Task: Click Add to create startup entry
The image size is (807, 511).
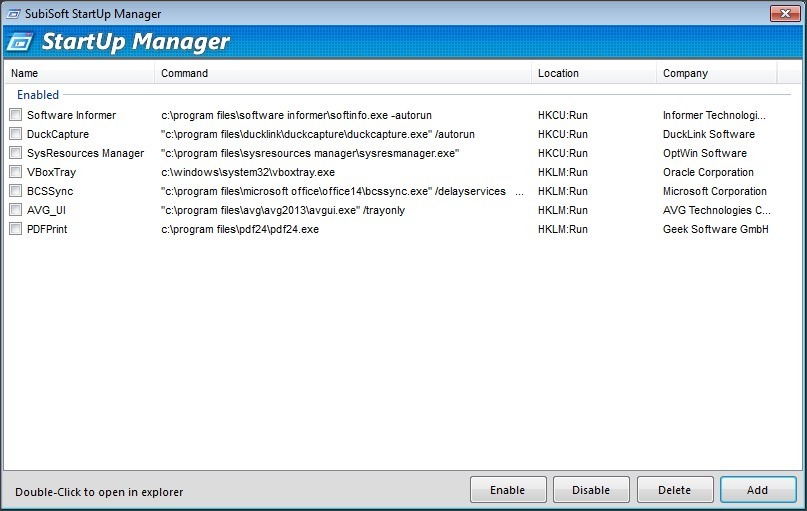Action: click(x=757, y=490)
